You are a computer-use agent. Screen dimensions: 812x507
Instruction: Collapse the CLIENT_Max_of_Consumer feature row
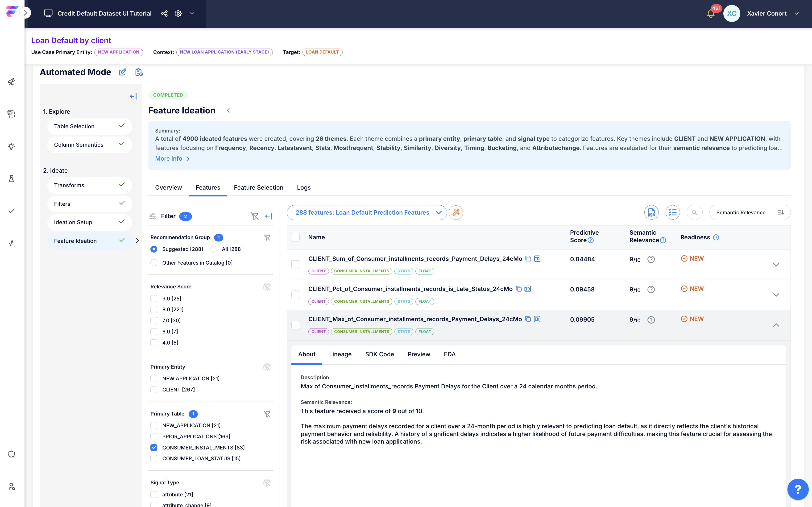tap(776, 325)
